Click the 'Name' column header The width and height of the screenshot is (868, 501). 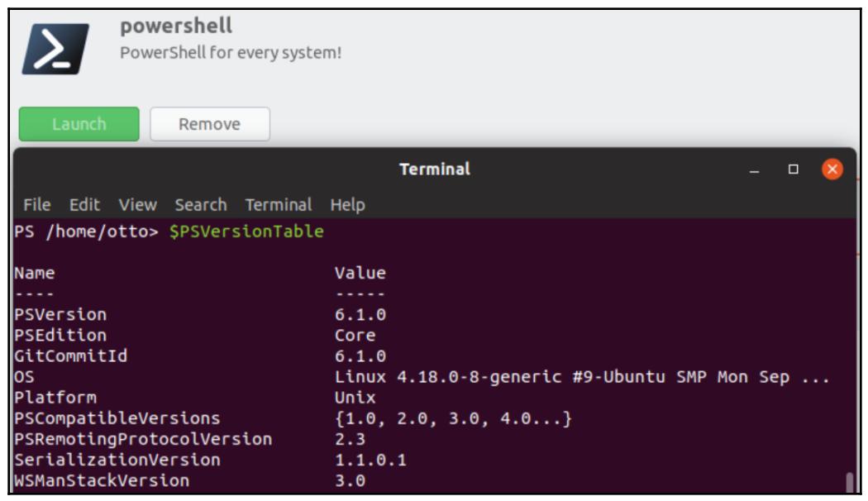(x=35, y=272)
